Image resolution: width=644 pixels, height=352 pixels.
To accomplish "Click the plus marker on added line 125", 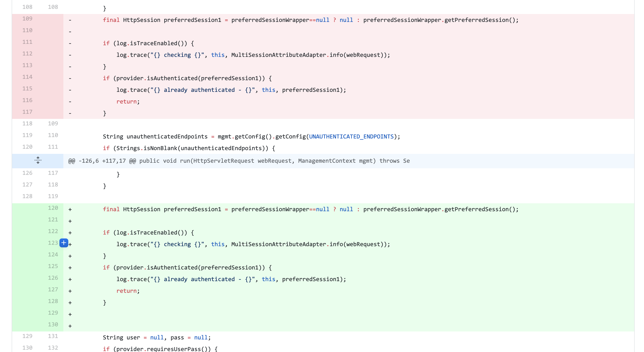I will 70,268.
